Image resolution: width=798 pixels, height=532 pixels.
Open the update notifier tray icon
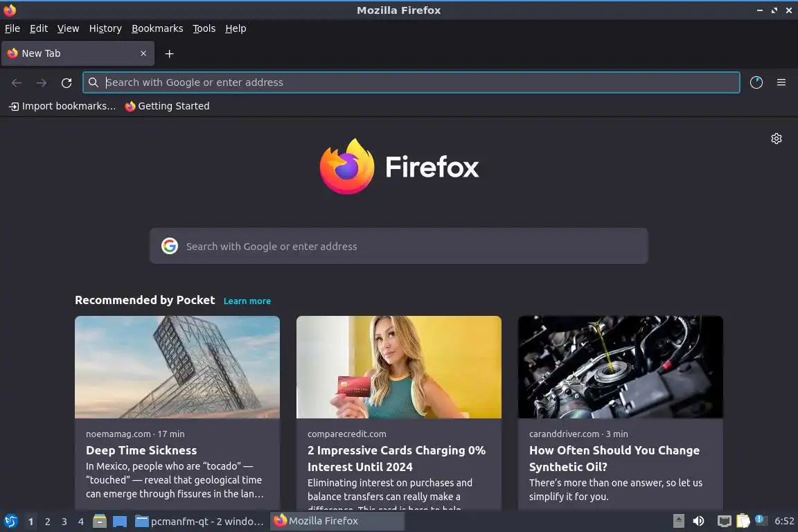[x=760, y=520]
